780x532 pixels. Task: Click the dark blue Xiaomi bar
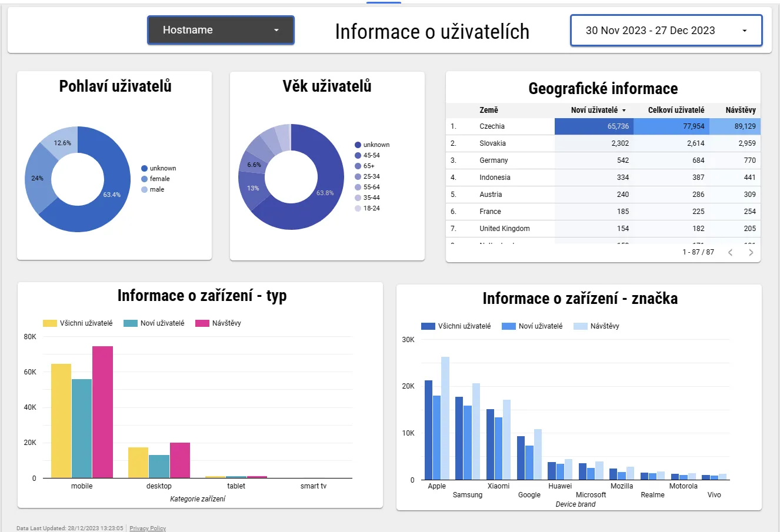491,444
